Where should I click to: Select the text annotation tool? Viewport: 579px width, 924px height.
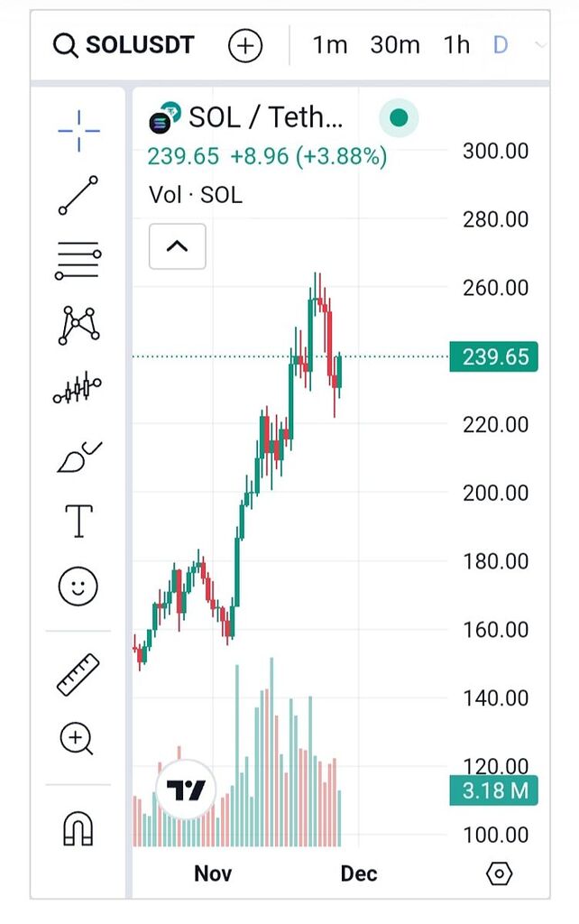78,520
